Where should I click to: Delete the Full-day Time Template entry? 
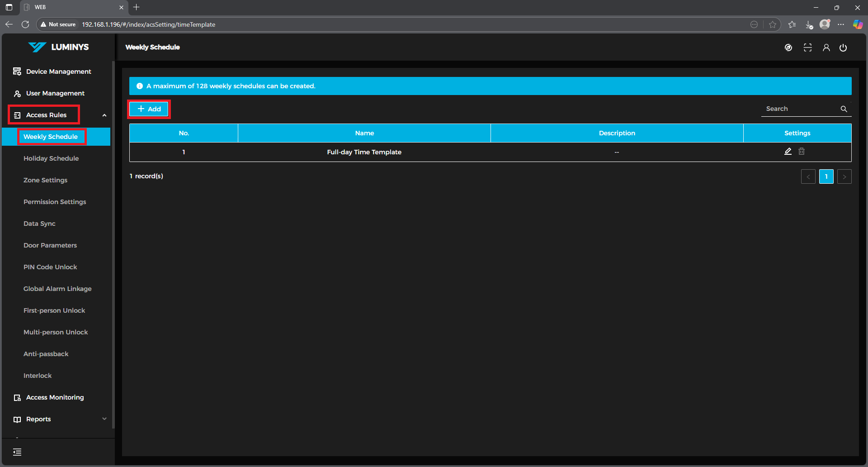click(802, 152)
